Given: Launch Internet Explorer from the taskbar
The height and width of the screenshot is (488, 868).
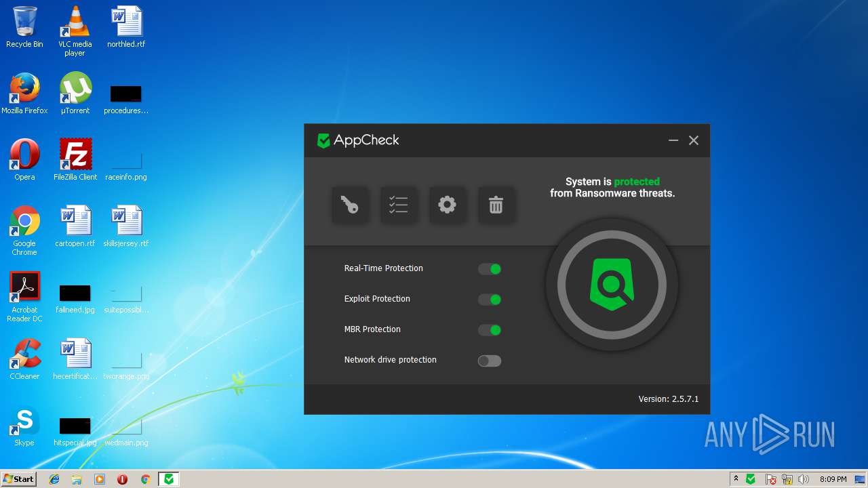Looking at the screenshot, I should click(x=54, y=479).
